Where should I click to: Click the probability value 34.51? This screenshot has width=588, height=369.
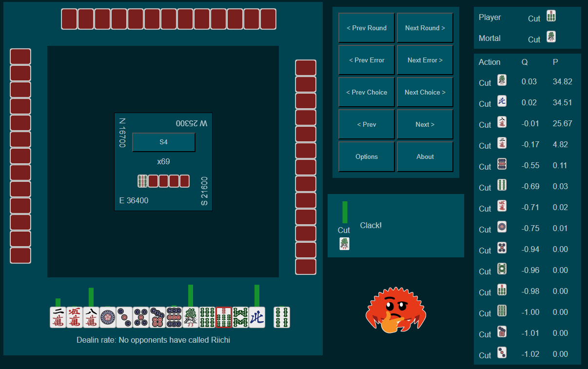[x=563, y=102]
